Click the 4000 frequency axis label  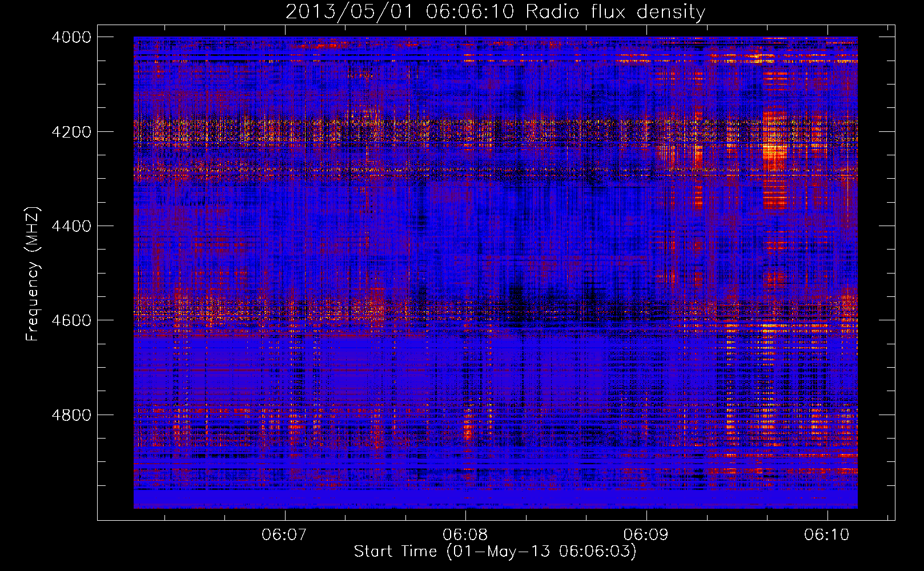coord(71,37)
